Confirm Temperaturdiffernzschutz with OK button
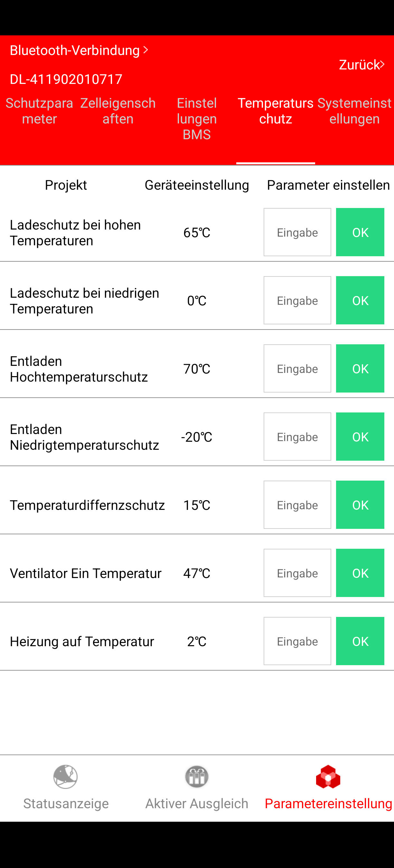 pyautogui.click(x=360, y=505)
